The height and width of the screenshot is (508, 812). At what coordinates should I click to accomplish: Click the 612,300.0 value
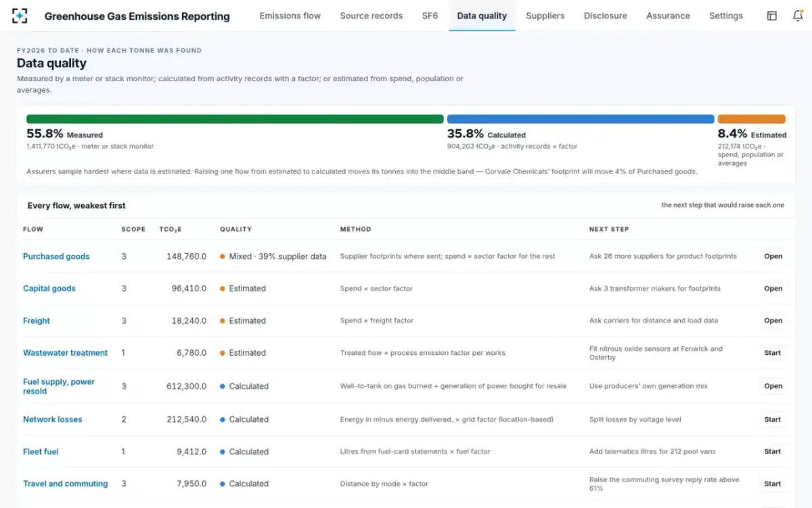(x=186, y=386)
